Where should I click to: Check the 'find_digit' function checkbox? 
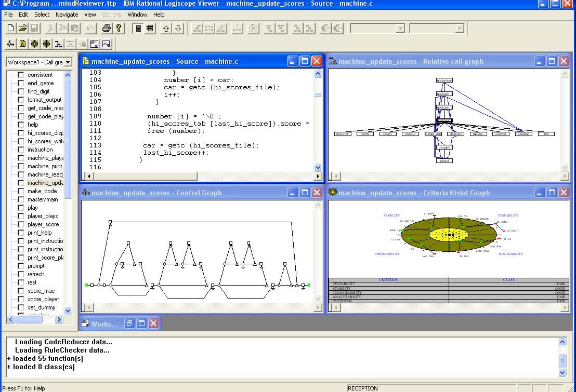pos(21,91)
